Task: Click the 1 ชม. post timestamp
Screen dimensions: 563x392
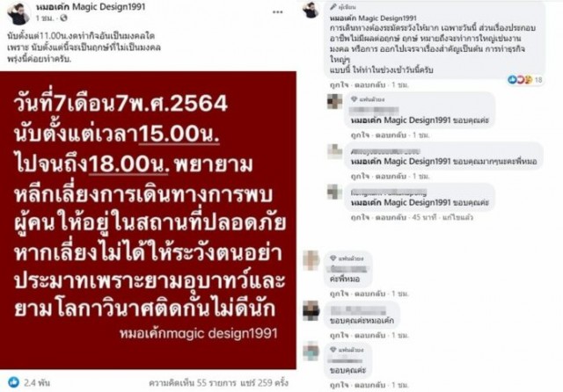Action: pos(45,18)
